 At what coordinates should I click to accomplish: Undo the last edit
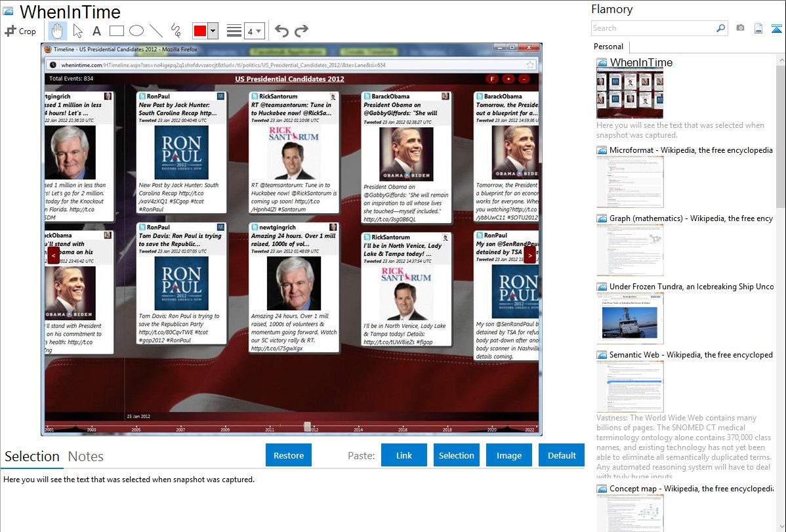tap(281, 31)
